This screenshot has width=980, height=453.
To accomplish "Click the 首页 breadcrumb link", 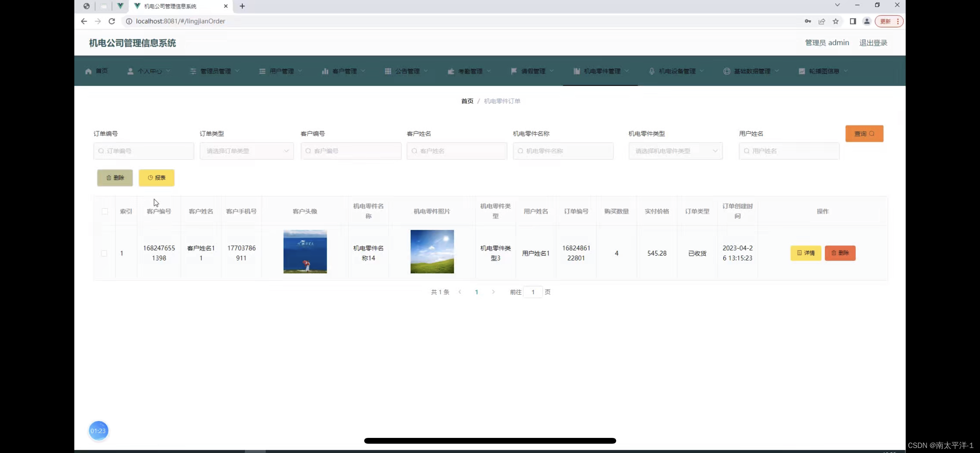I will pyautogui.click(x=467, y=101).
